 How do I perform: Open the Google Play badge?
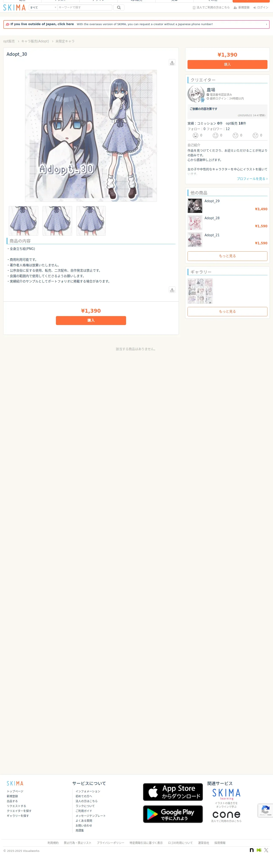(x=173, y=814)
